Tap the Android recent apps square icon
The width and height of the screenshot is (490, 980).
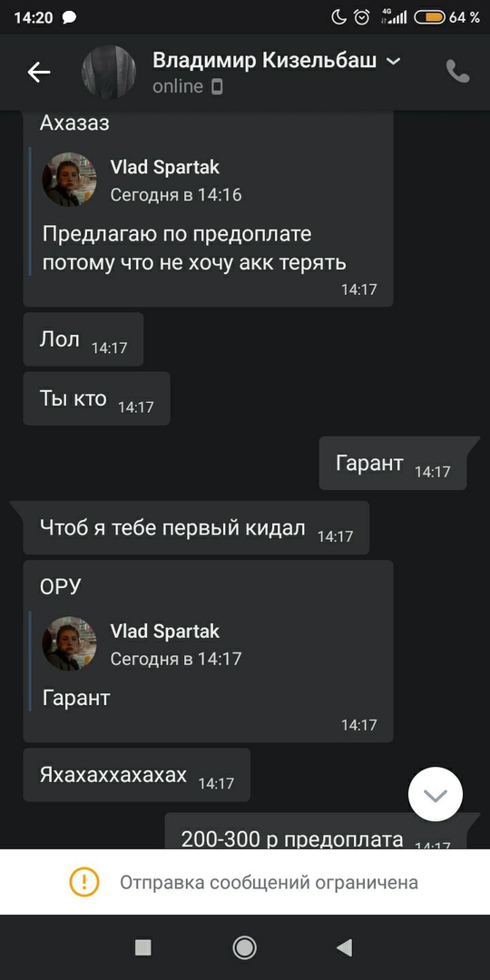click(143, 947)
